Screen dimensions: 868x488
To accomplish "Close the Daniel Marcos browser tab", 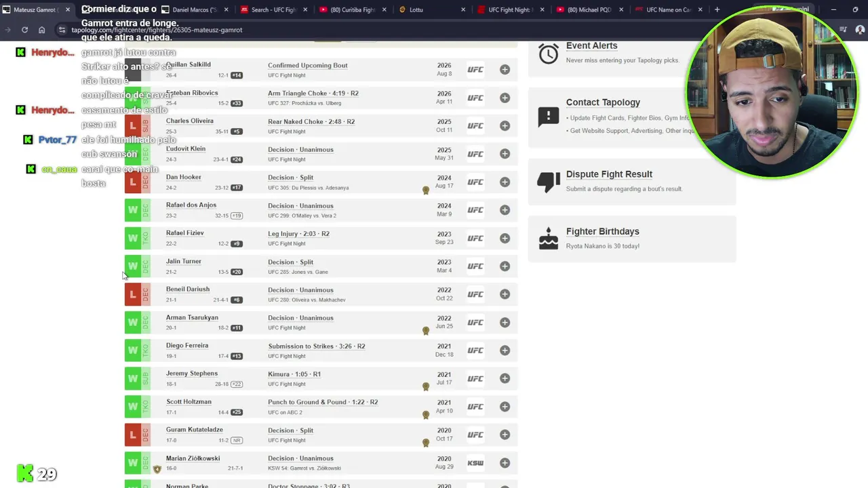I will coord(226,9).
